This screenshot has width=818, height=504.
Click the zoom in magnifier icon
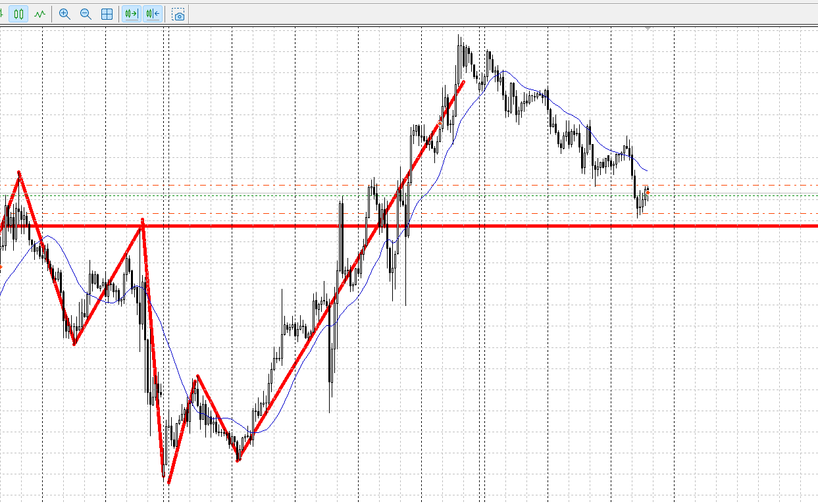(64, 14)
